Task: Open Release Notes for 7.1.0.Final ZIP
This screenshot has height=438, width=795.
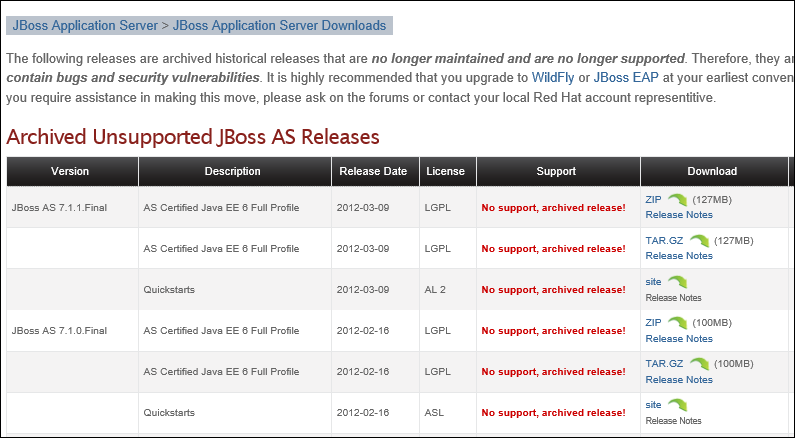Action: pyautogui.click(x=679, y=339)
